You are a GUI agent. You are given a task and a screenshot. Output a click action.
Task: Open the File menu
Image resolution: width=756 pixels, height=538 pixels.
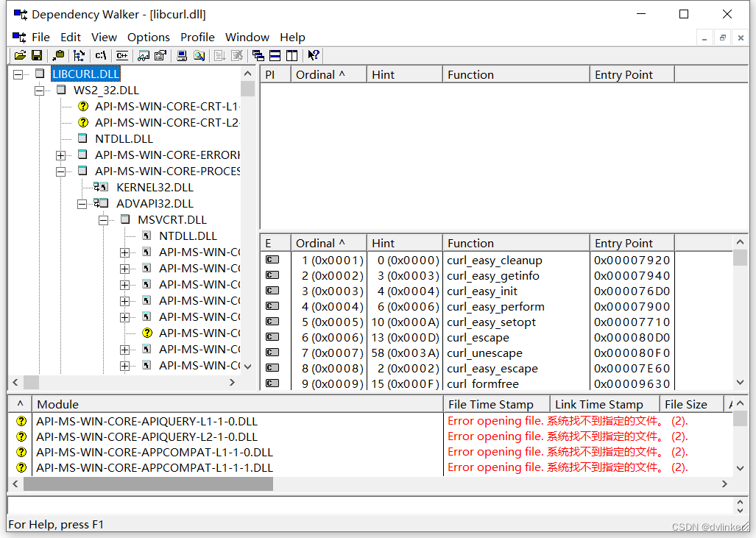[x=41, y=37]
